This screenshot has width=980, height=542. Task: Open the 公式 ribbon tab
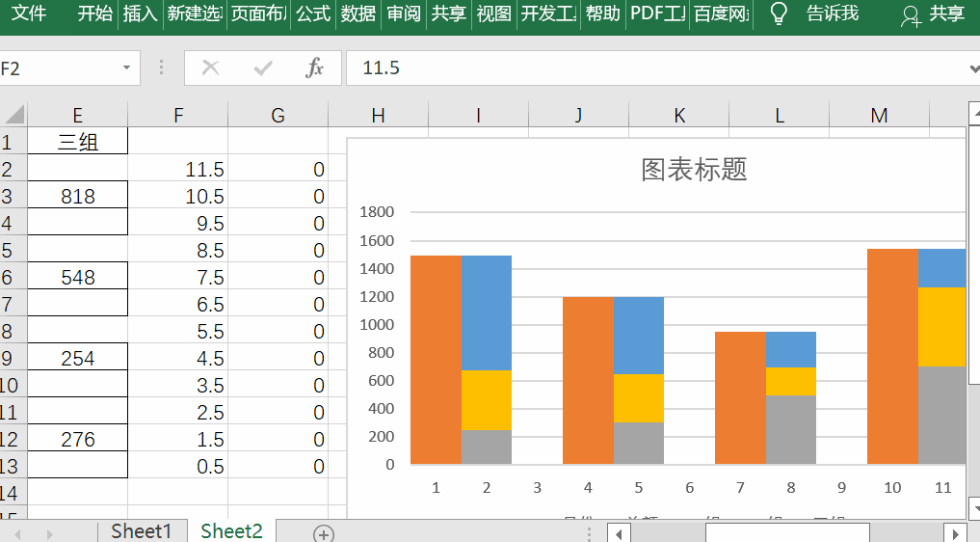pyautogui.click(x=313, y=14)
